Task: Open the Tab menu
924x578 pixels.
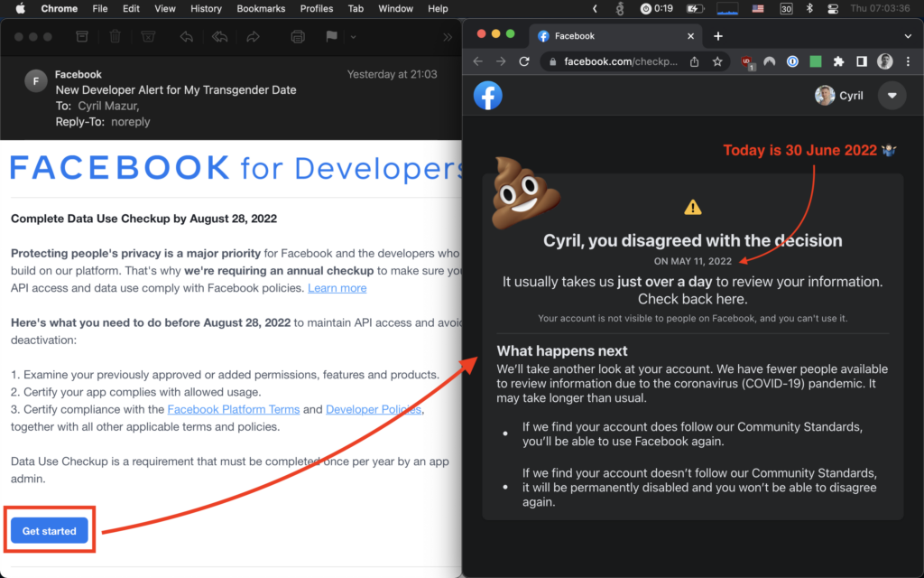Action: click(x=356, y=8)
